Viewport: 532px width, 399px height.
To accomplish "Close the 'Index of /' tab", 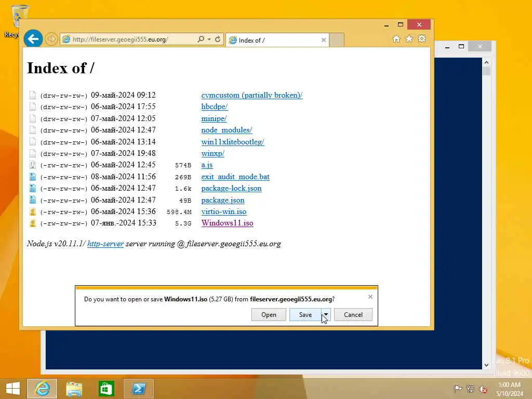I will coord(323,40).
